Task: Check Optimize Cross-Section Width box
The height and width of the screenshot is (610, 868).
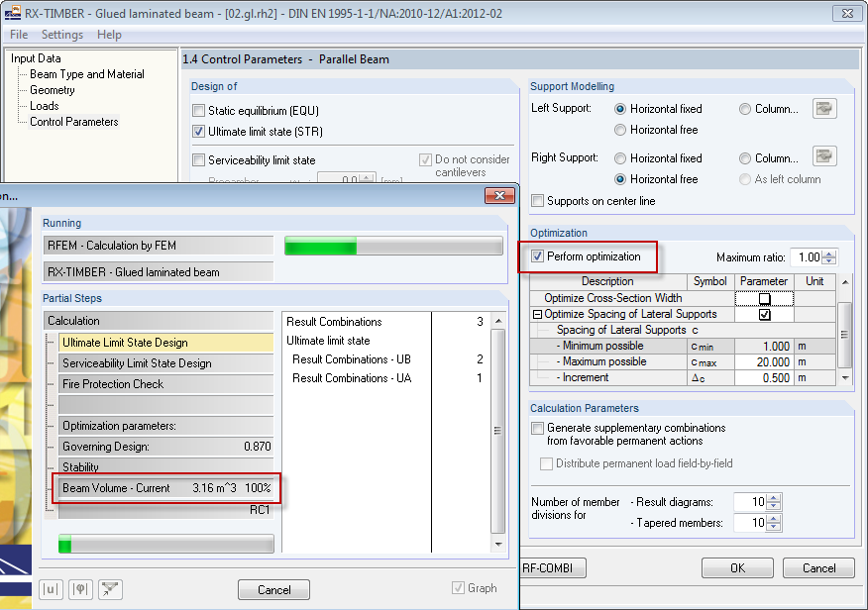Action: click(765, 299)
